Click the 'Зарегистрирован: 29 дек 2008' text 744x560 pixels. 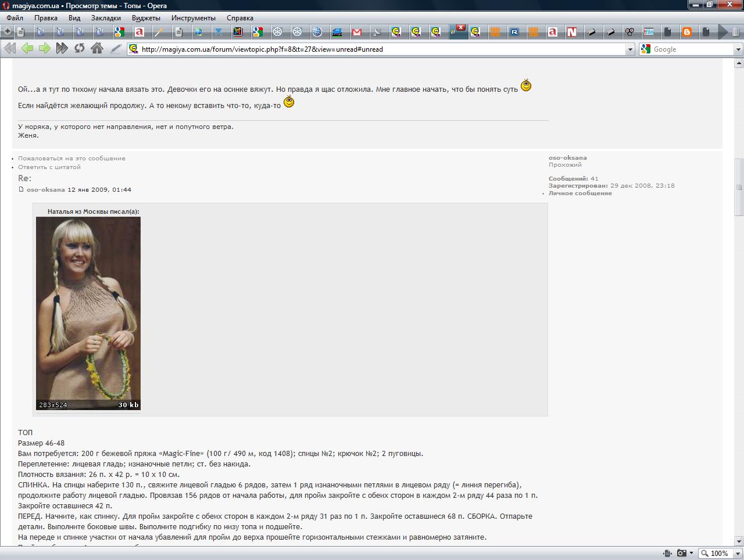pyautogui.click(x=611, y=185)
